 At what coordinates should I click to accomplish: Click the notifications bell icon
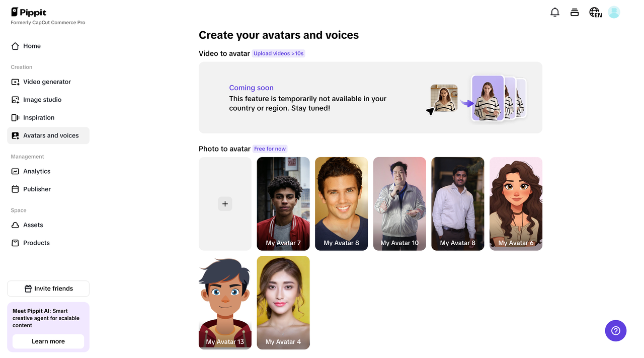(x=555, y=13)
